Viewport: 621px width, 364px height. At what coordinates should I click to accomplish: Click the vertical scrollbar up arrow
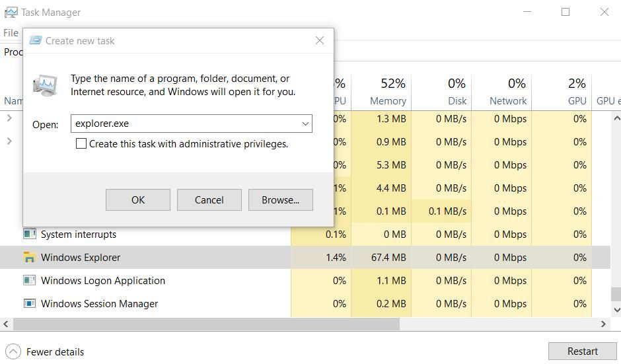[616, 118]
